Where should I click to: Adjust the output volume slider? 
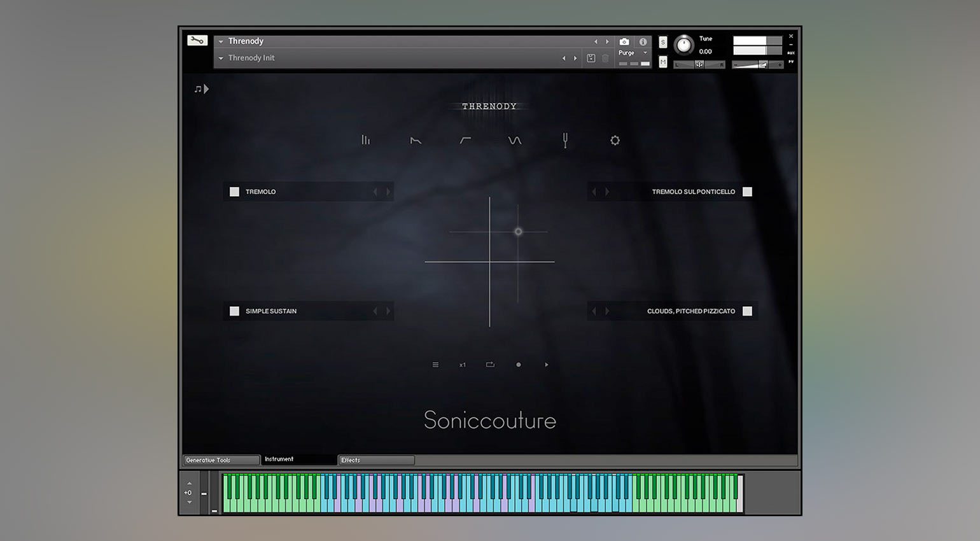(x=757, y=64)
